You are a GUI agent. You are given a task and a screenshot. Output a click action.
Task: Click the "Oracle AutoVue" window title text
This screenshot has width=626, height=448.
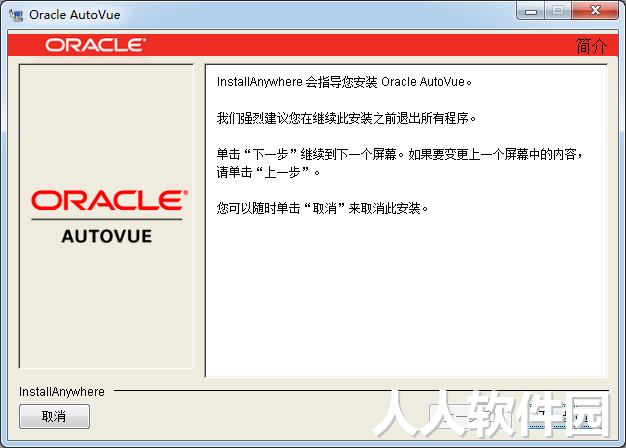(x=75, y=15)
